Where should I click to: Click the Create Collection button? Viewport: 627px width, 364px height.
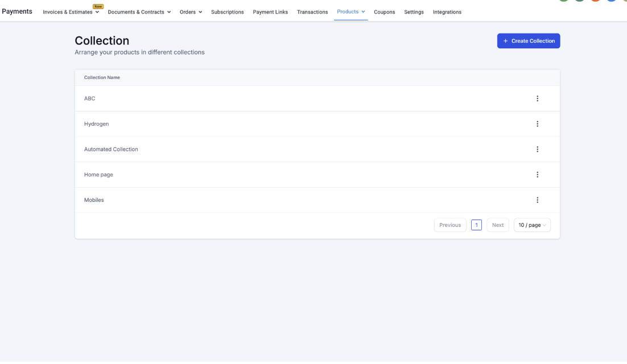point(529,41)
